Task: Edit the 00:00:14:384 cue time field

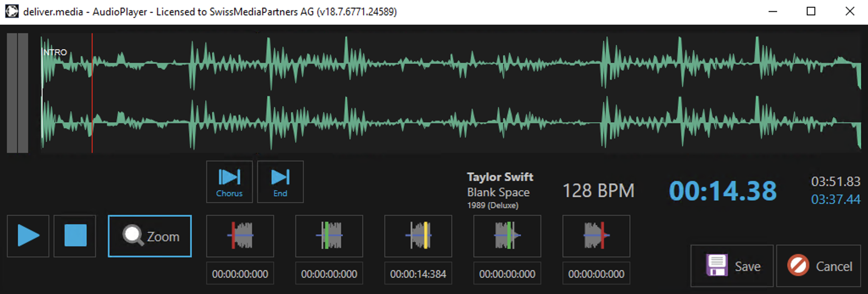Action: pos(418,274)
